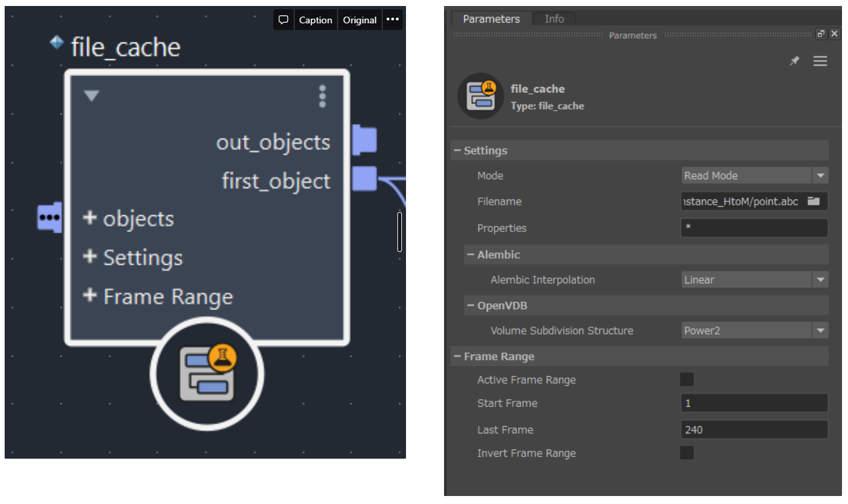Enable the Active Frame Range checkbox
The height and width of the screenshot is (504, 848).
pos(687,379)
